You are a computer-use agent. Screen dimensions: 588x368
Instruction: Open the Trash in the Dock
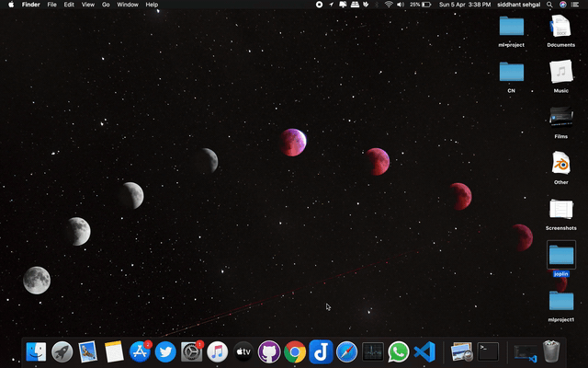pyautogui.click(x=551, y=351)
